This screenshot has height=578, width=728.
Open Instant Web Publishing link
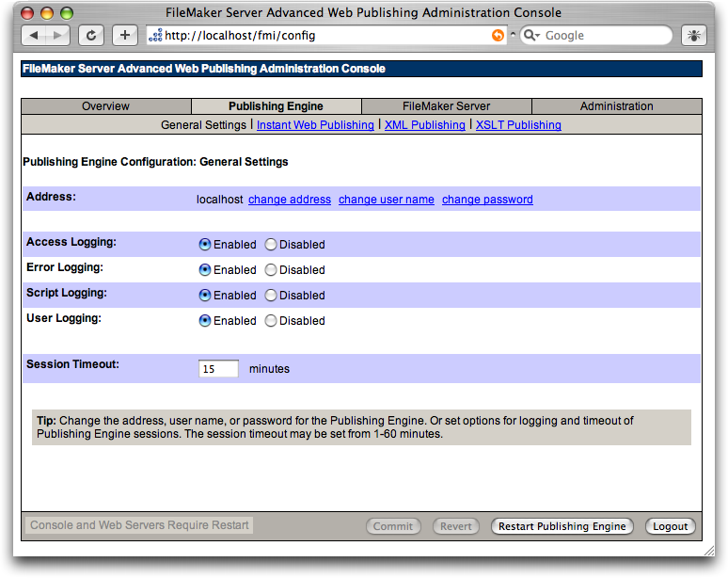pyautogui.click(x=315, y=125)
